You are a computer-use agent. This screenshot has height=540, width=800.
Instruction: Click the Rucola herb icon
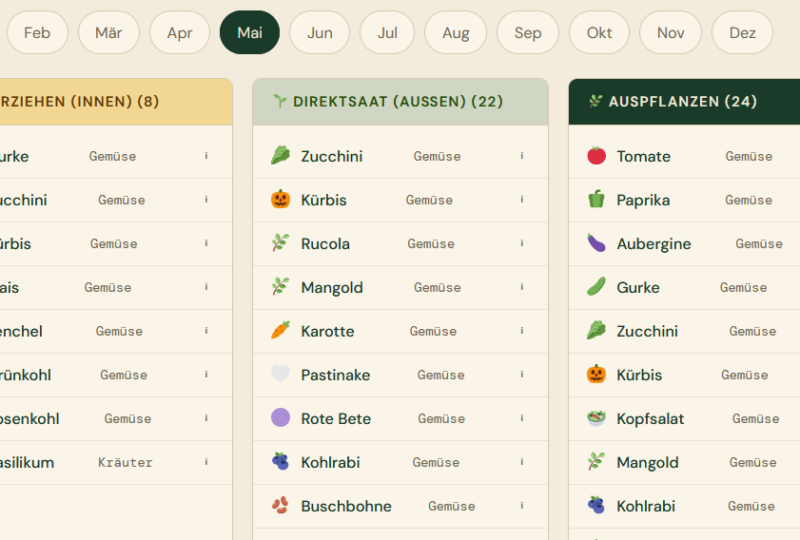pyautogui.click(x=280, y=243)
